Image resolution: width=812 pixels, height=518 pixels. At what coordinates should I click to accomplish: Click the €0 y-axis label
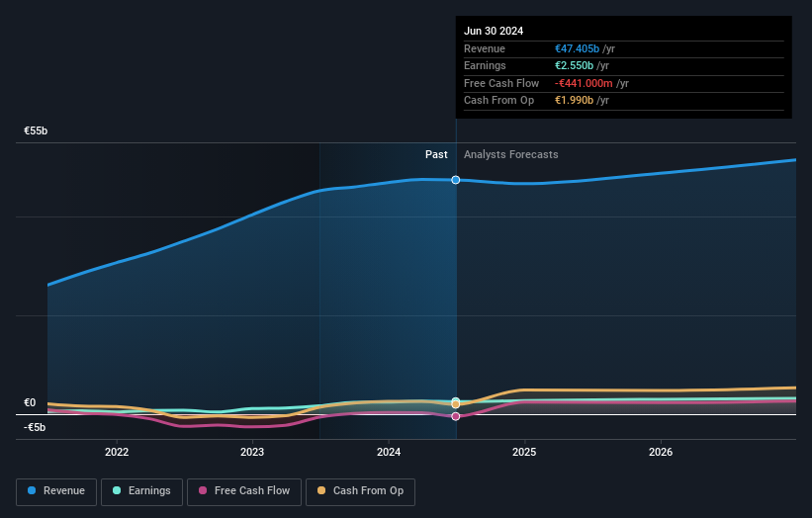coord(30,402)
